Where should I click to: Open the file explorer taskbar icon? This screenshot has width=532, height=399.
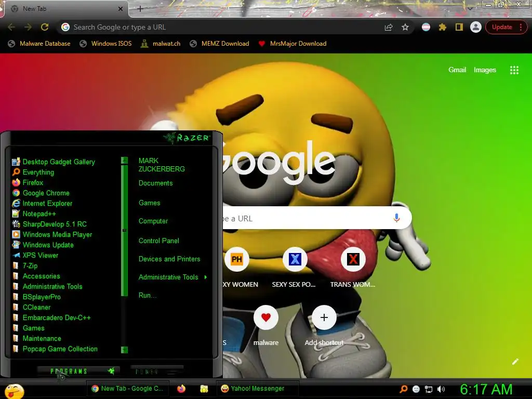(204, 389)
